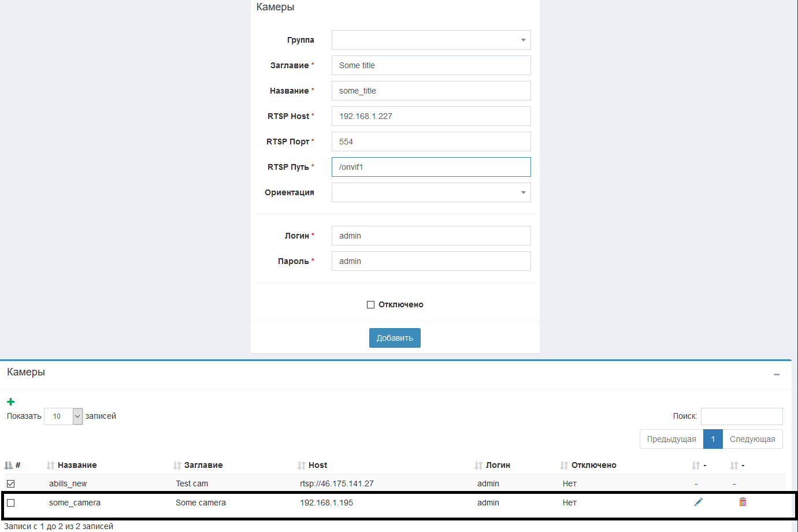Sort by Название column header
This screenshot has width=798, height=532.
coord(77,465)
